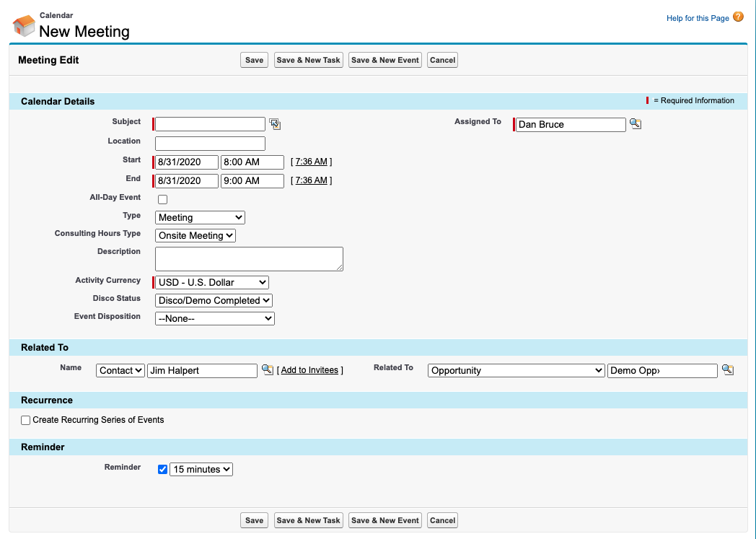
Task: Click inside the Location input field
Action: (x=209, y=143)
